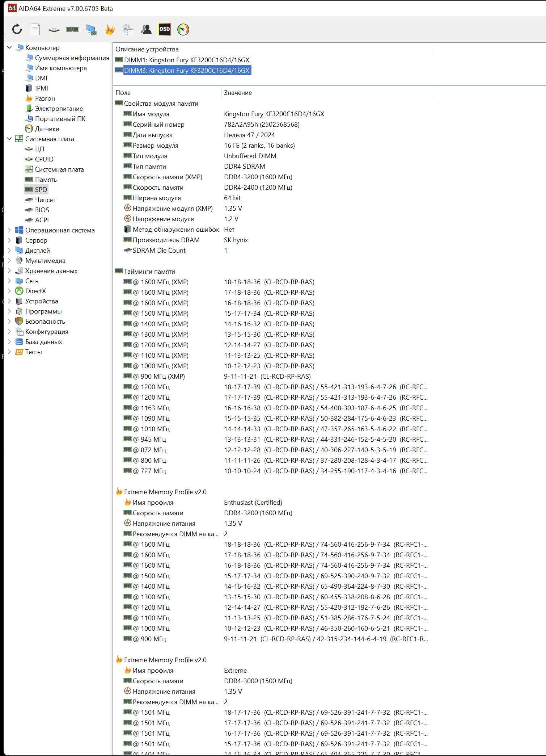The width and height of the screenshot is (546, 756).
Task: Select the DMI tree item
Action: (x=41, y=78)
